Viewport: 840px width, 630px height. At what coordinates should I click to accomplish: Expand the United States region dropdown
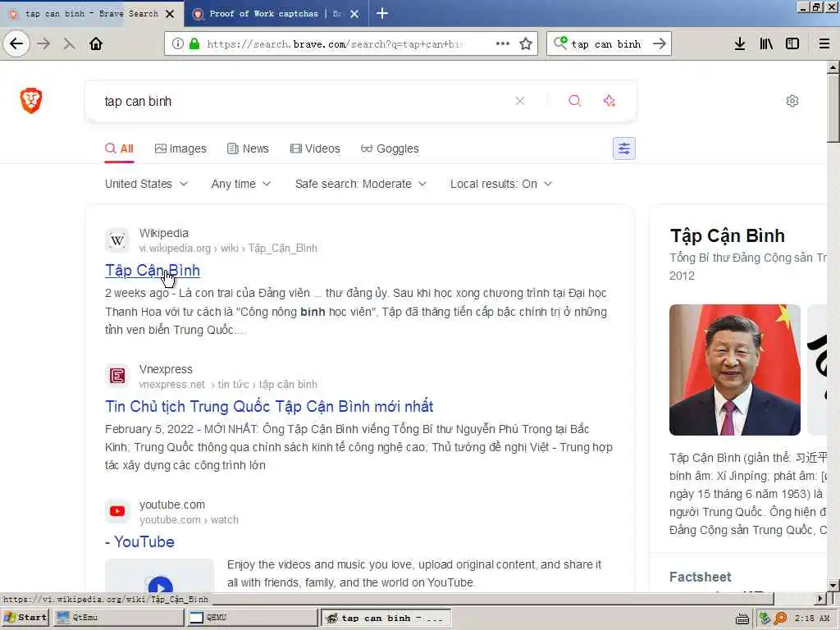click(146, 184)
